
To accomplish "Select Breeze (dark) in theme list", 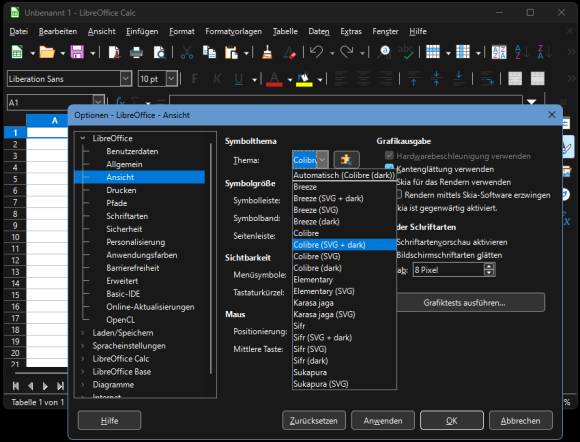I will [x=344, y=222].
